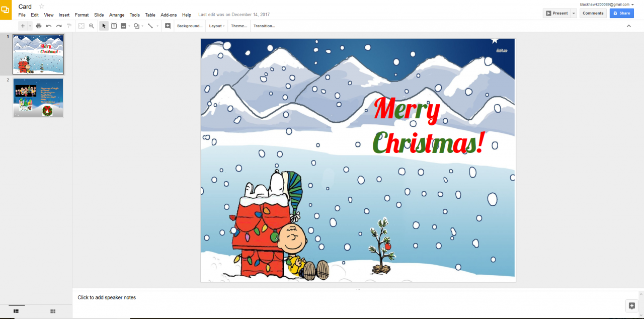Switch to filmstrip view

[x=16, y=311]
